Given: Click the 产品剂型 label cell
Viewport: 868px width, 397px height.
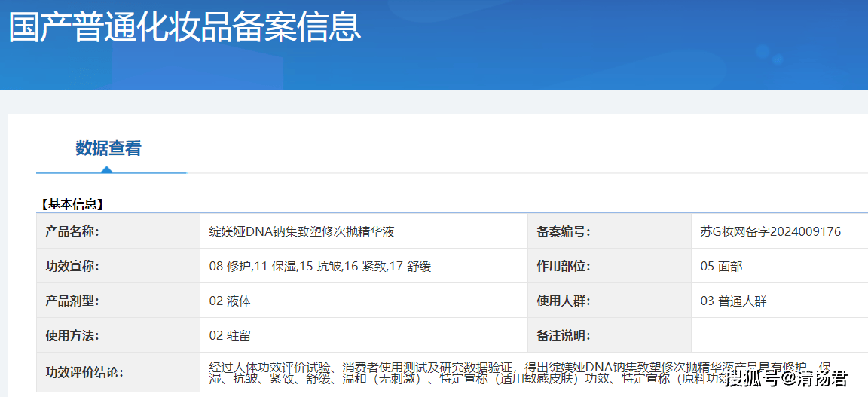Looking at the screenshot, I should 118,300.
